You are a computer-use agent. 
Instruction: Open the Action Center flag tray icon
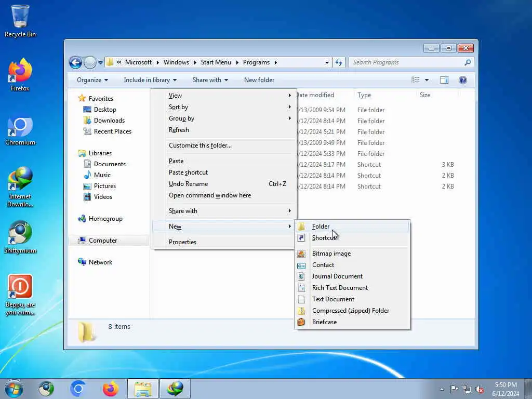454,389
